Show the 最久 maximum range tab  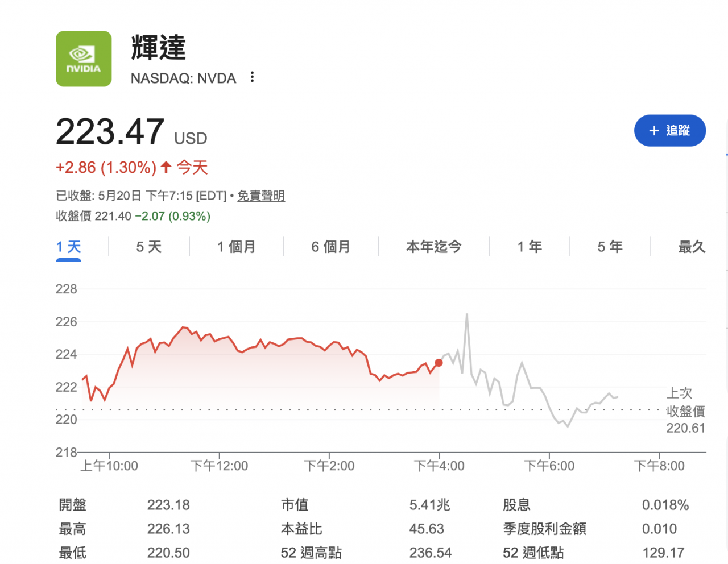coord(692,247)
